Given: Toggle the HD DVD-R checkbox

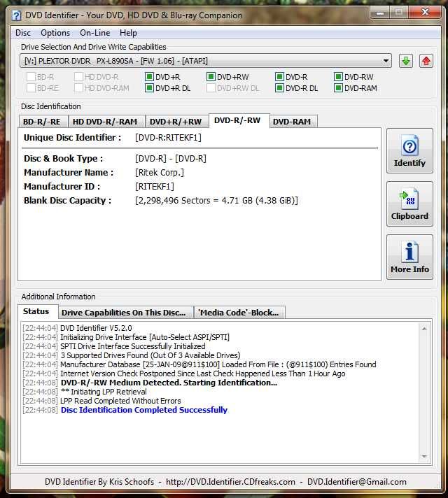Looking at the screenshot, I should tap(78, 77).
